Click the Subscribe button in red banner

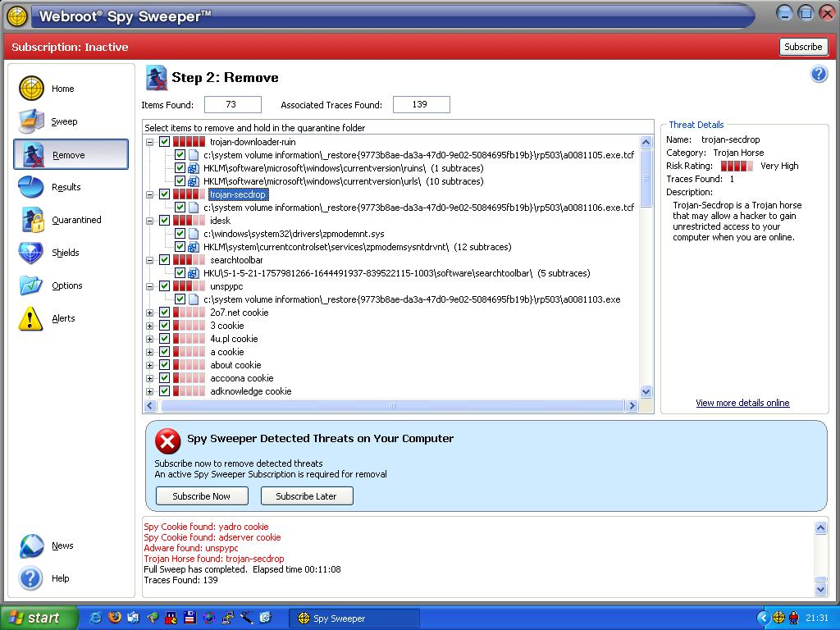803,47
